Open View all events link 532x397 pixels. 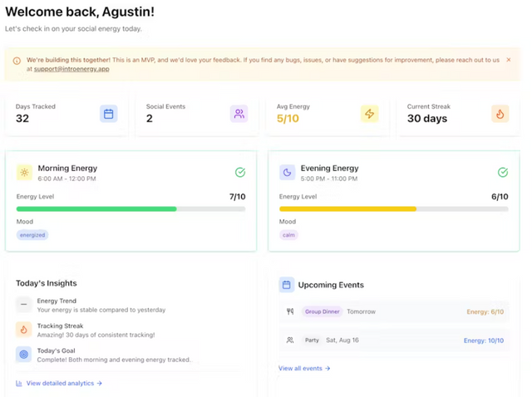pos(304,368)
